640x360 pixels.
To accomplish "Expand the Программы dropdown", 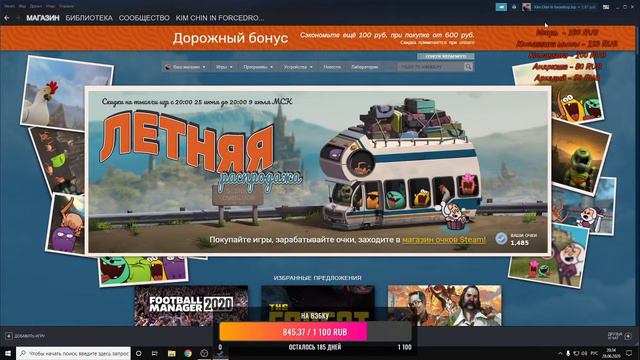I will tap(258, 67).
